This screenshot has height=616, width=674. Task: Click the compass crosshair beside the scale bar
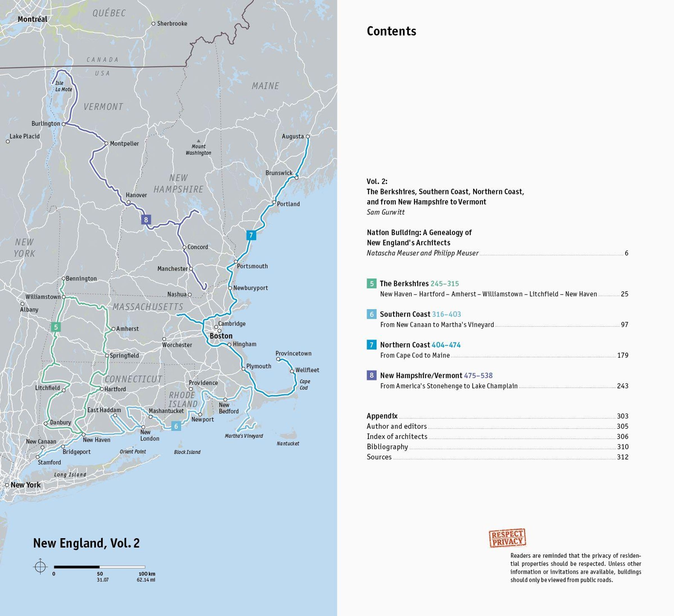pyautogui.click(x=40, y=567)
